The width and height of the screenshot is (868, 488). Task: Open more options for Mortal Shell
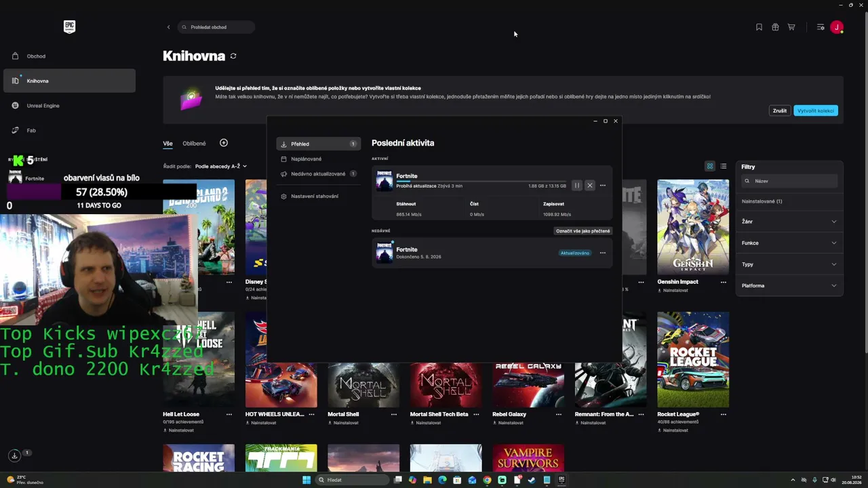tap(394, 414)
